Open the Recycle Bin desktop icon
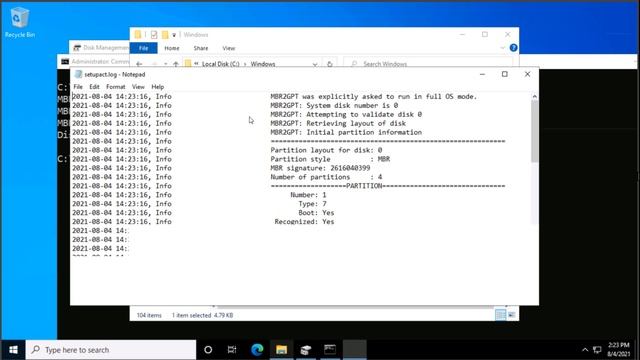 pos(20,22)
